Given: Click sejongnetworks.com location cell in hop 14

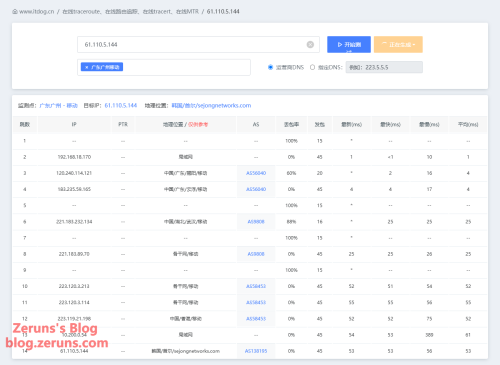Looking at the screenshot, I should pyautogui.click(x=186, y=351).
